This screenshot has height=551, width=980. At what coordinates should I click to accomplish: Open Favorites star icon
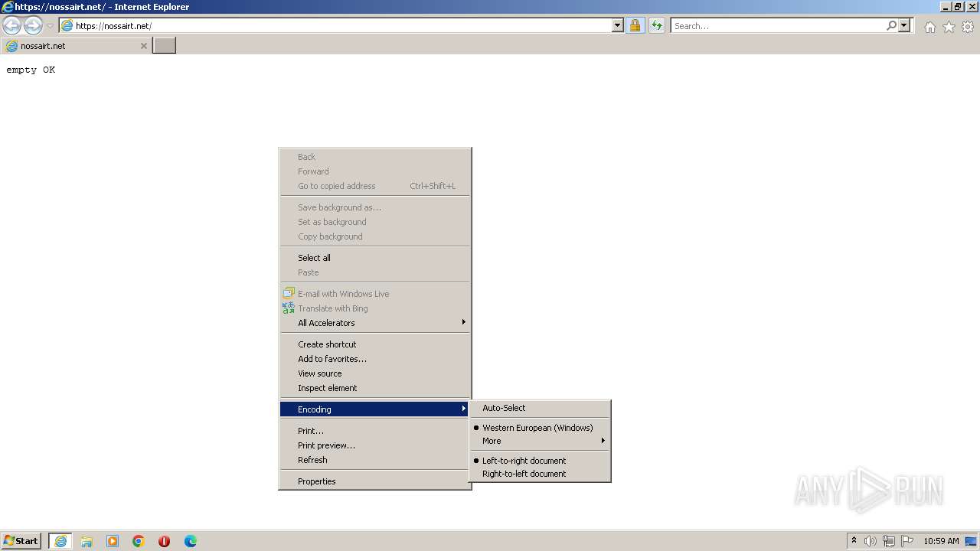tap(949, 27)
